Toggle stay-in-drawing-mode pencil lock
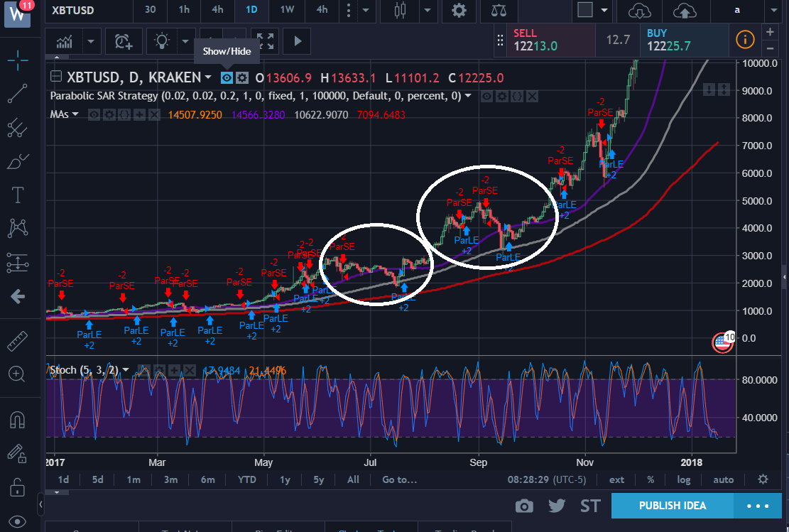Image resolution: width=789 pixels, height=532 pixels. coord(18,453)
